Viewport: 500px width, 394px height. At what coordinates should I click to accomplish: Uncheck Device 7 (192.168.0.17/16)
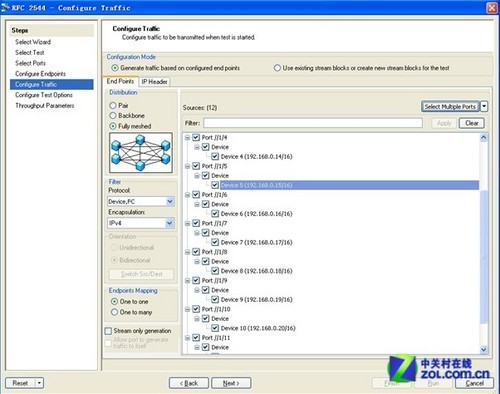(215, 242)
